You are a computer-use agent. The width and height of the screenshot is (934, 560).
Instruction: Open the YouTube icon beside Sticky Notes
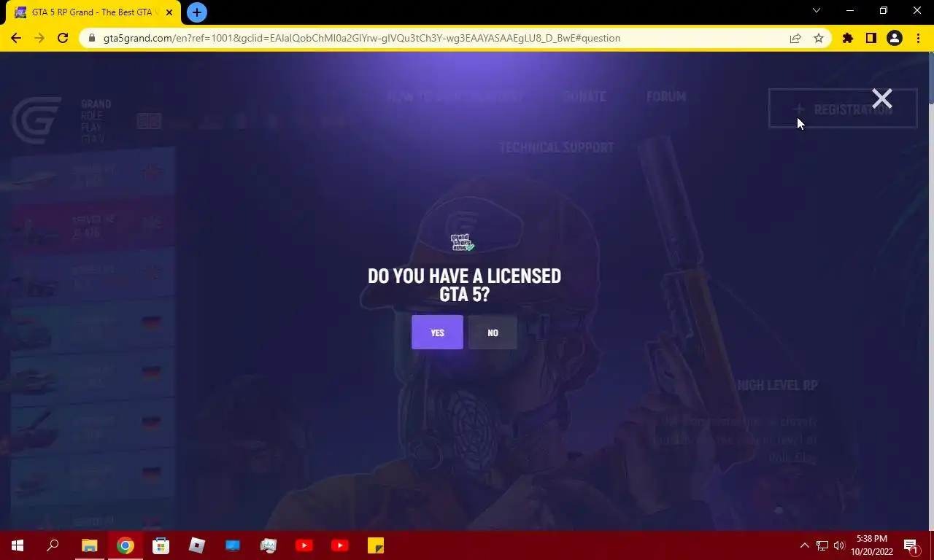[x=340, y=545]
